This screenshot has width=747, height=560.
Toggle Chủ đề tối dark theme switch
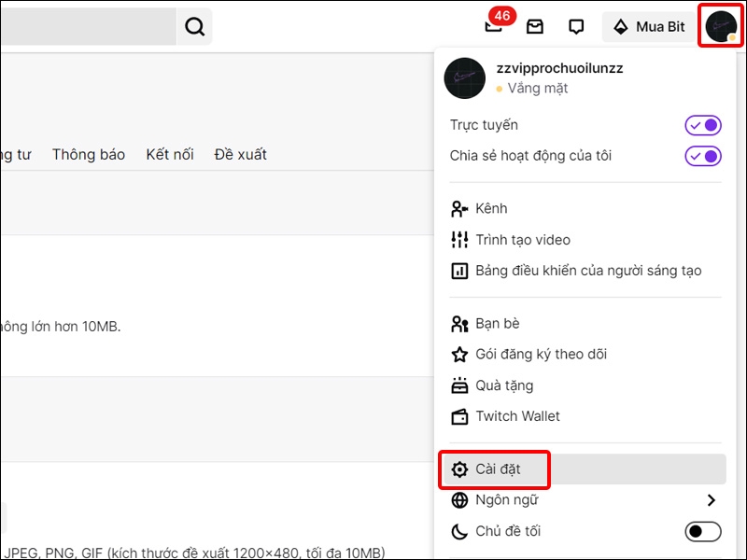tap(703, 531)
